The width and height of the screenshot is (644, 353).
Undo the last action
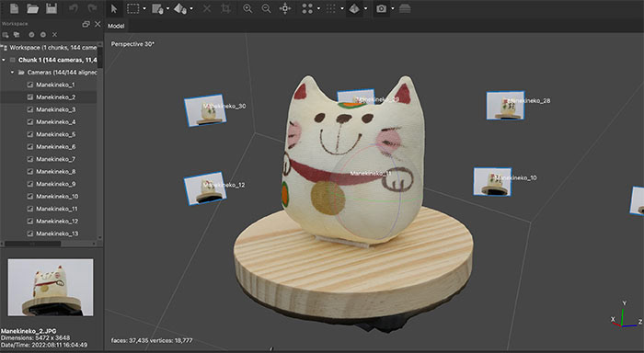pos(74,8)
